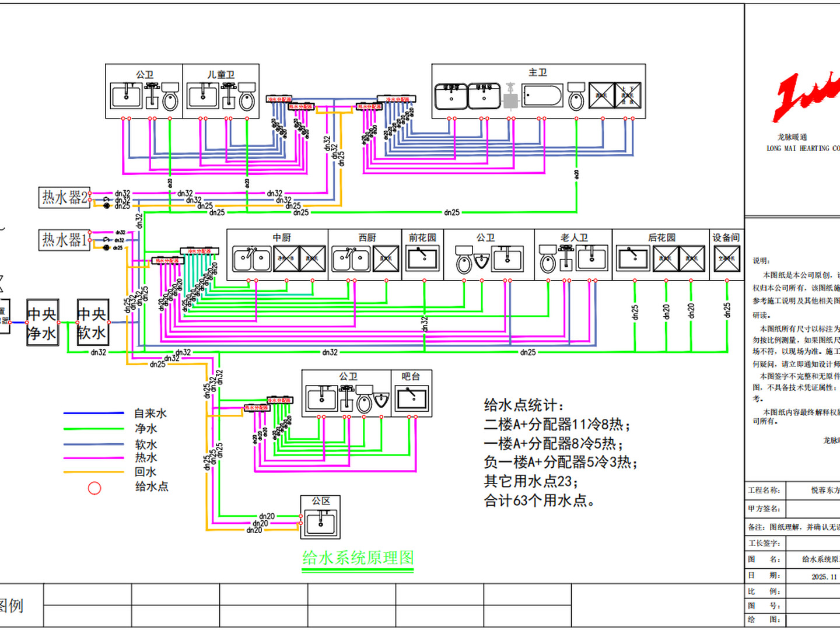Image resolution: width=840 pixels, height=630 pixels.
Task: Click the 前花园 faucet basin symbol
Action: click(x=423, y=259)
